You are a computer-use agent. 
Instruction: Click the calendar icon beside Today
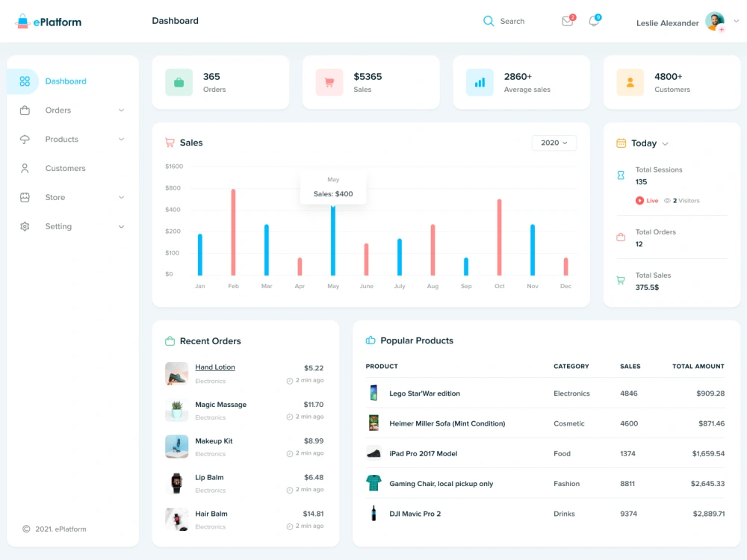click(622, 143)
